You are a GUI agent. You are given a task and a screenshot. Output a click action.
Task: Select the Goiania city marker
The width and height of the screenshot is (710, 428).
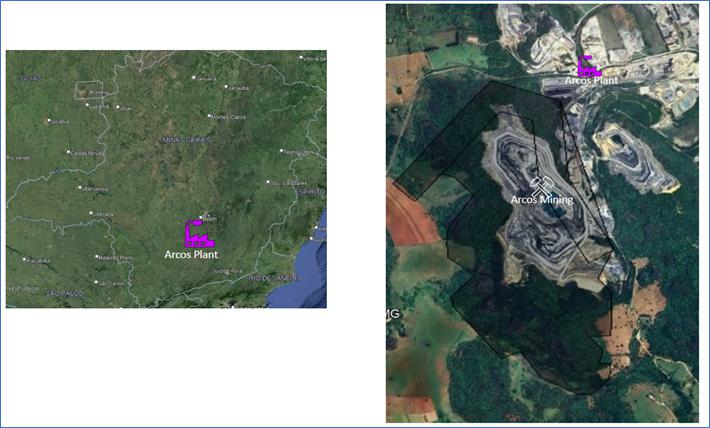[50, 121]
